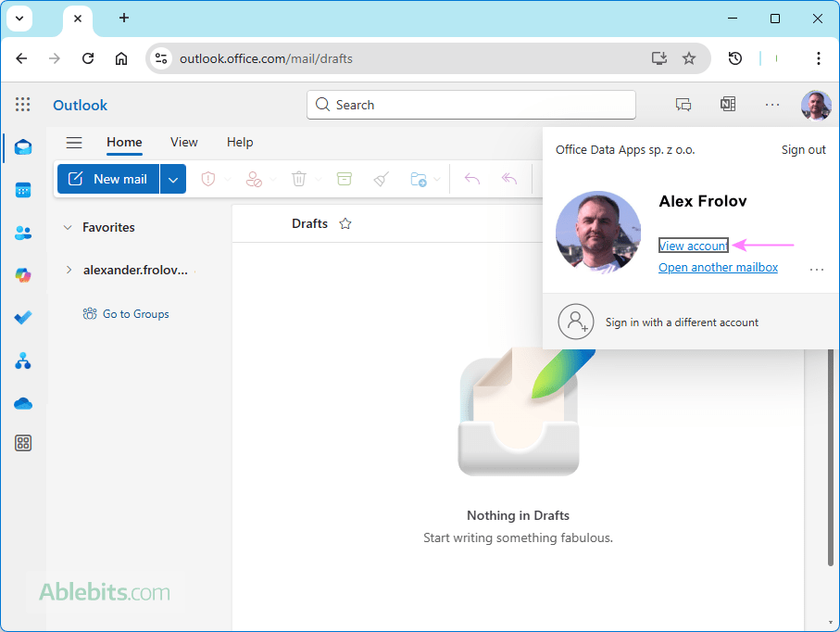The image size is (840, 632).
Task: Click Sign in with a different account
Action: 682,322
